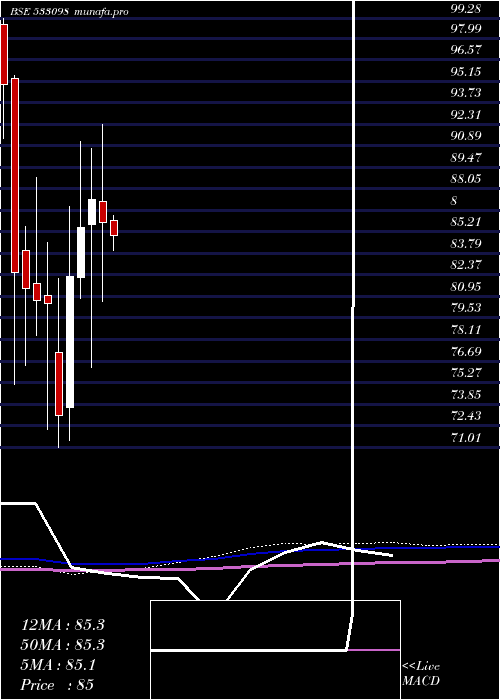Screen dimensions: 500x700
Task: Click the 83.79 price axis label
Action: click(466, 244)
